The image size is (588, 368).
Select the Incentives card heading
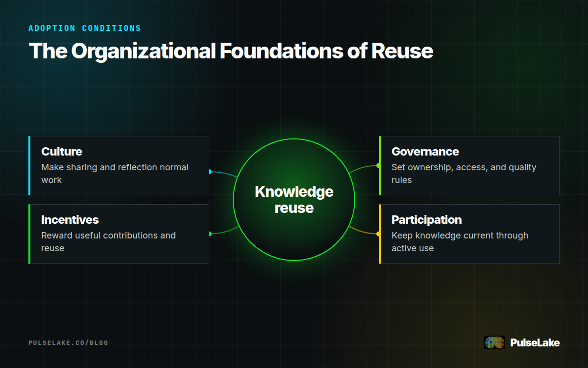tap(70, 219)
